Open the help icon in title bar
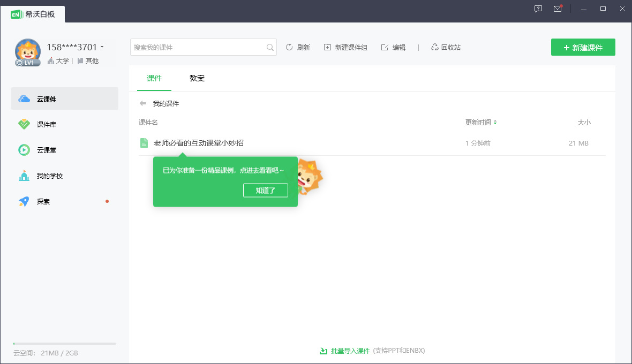The width and height of the screenshot is (632, 364). 537,9
